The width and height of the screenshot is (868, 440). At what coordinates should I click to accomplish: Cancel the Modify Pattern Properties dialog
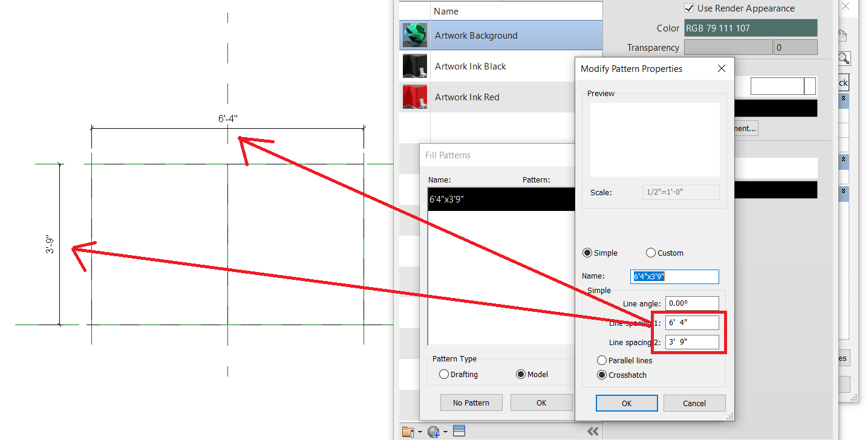[x=694, y=403]
